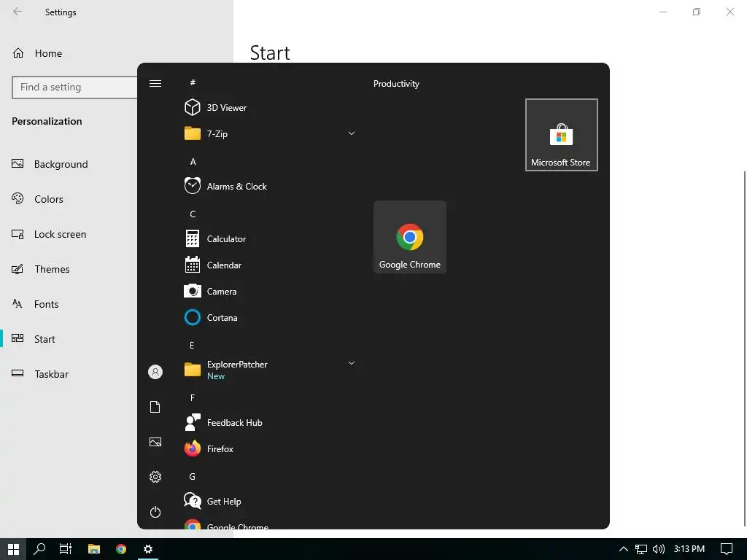The image size is (747, 560).
Task: Click the letter C group header
Action: pyautogui.click(x=193, y=214)
